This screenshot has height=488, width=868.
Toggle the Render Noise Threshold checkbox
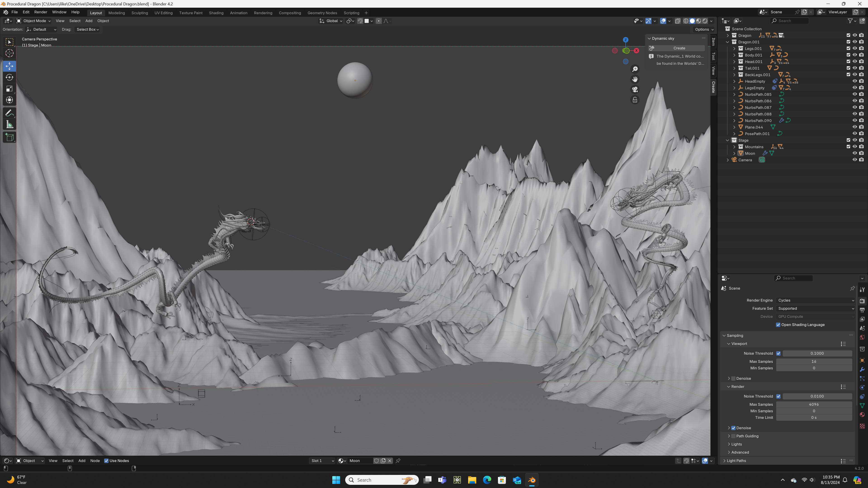coord(778,396)
